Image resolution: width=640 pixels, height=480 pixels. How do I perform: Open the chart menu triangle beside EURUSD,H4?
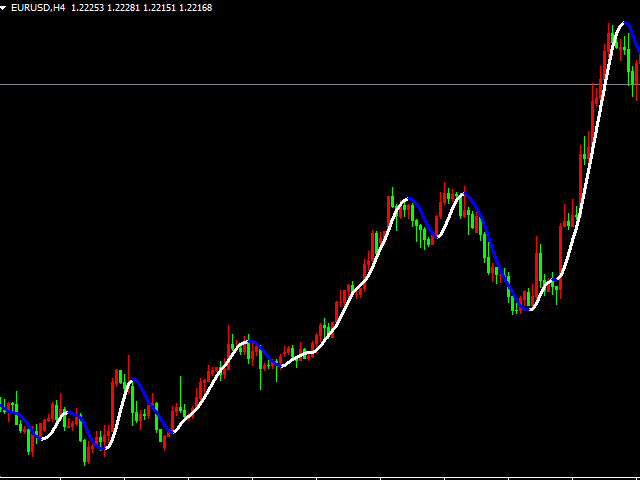pos(3,8)
